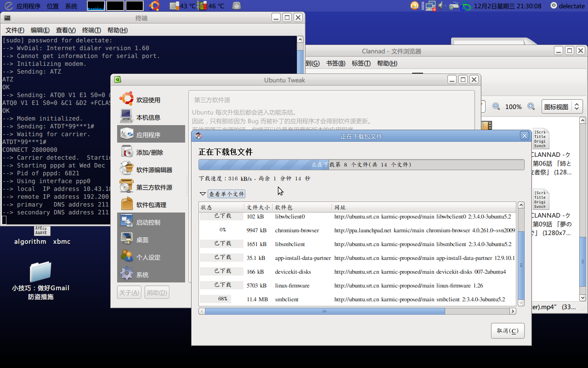Click the infinity-shaped icon beside the clock
The width and height of the screenshot is (588, 368).
click(466, 6)
